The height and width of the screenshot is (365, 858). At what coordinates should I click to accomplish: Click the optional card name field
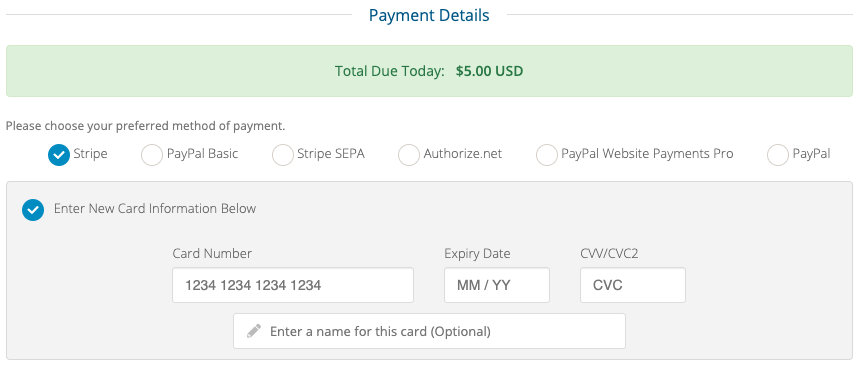[x=430, y=331]
